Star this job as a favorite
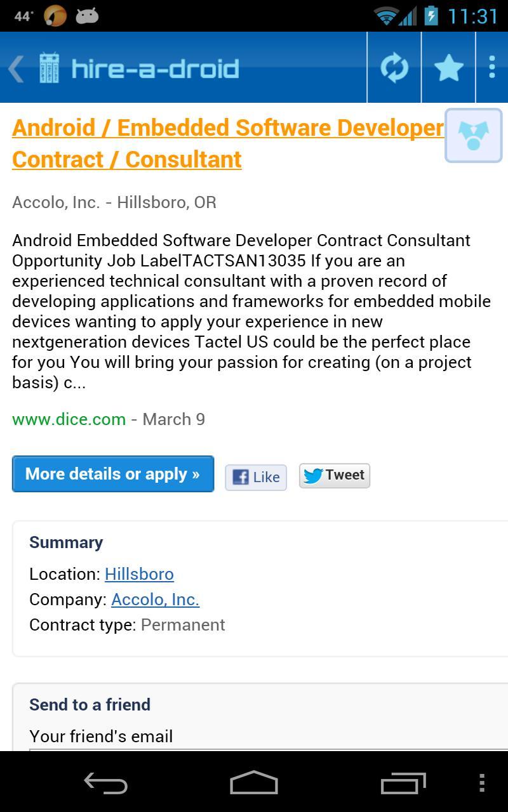 [448, 67]
